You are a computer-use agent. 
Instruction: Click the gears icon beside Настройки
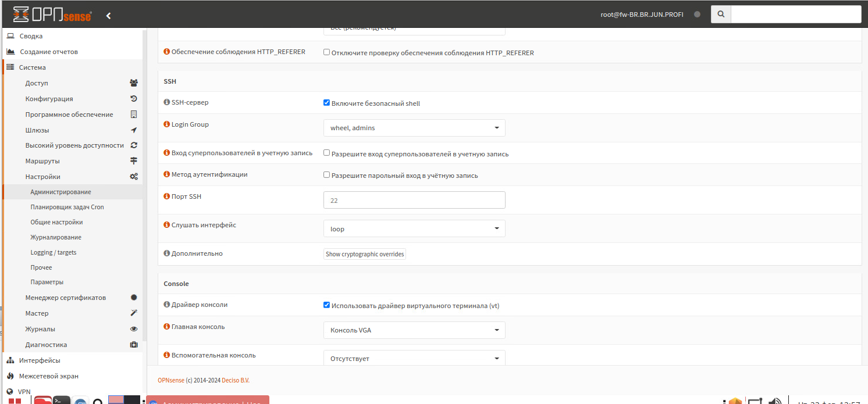[134, 177]
